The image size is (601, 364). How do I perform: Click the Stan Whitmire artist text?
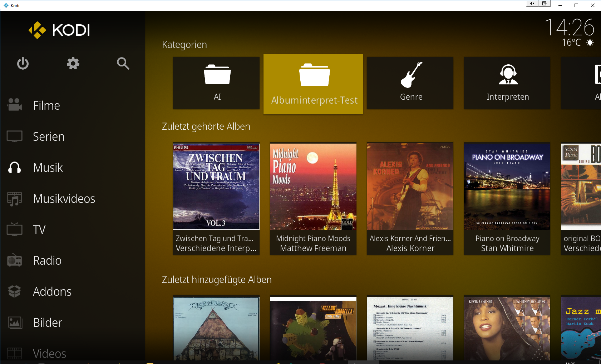(507, 248)
